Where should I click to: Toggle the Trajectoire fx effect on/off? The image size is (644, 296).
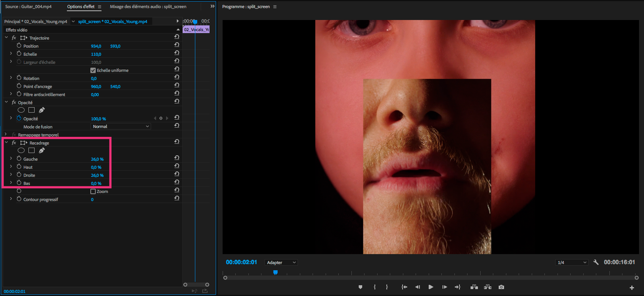coord(14,38)
